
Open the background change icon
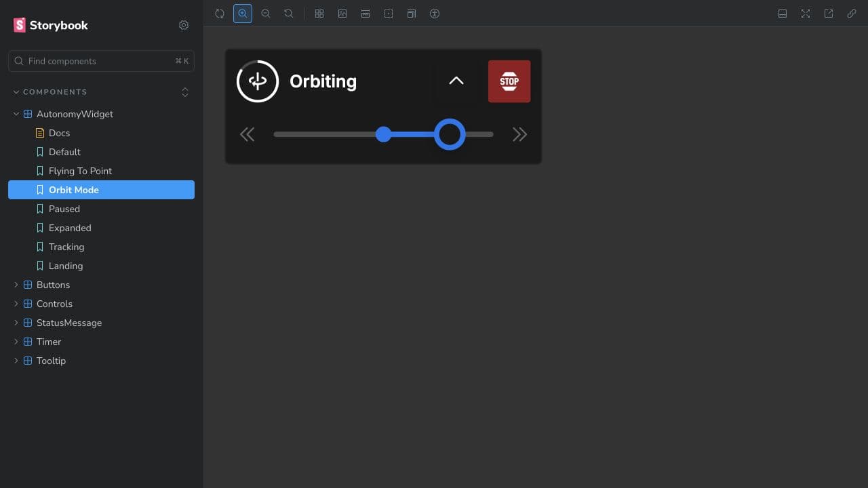342,14
